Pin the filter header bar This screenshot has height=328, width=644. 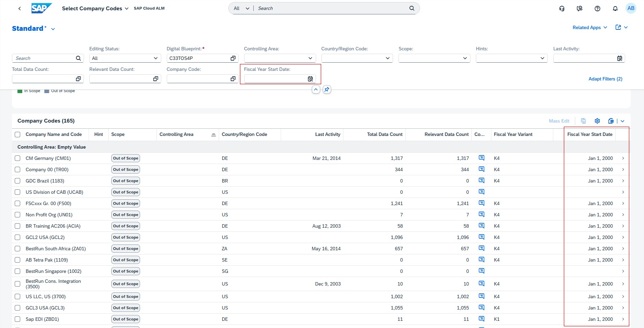tap(327, 89)
